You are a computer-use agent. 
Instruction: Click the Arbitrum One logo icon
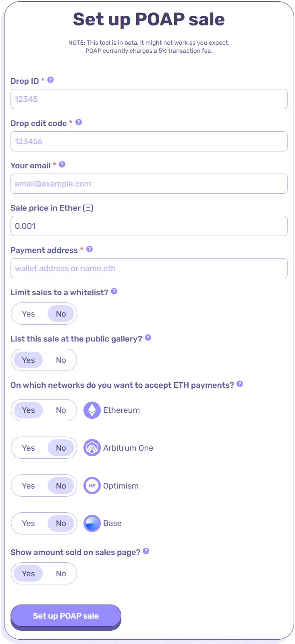click(x=92, y=448)
